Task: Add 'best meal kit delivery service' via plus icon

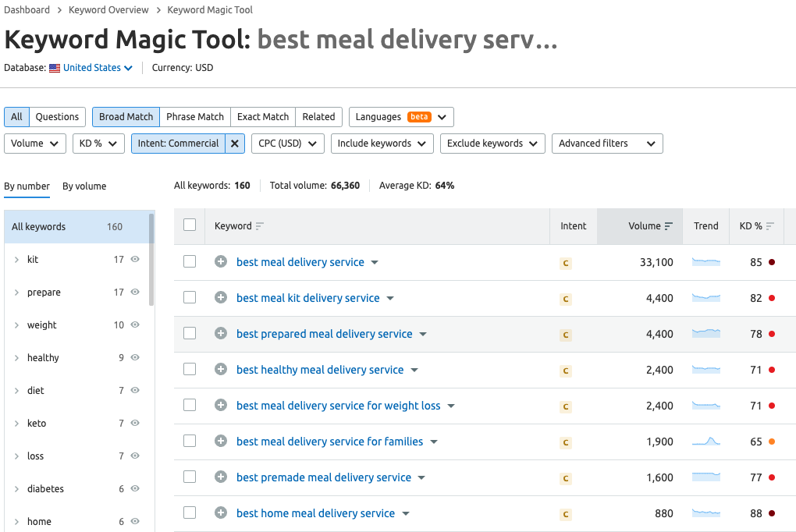Action: (x=221, y=298)
